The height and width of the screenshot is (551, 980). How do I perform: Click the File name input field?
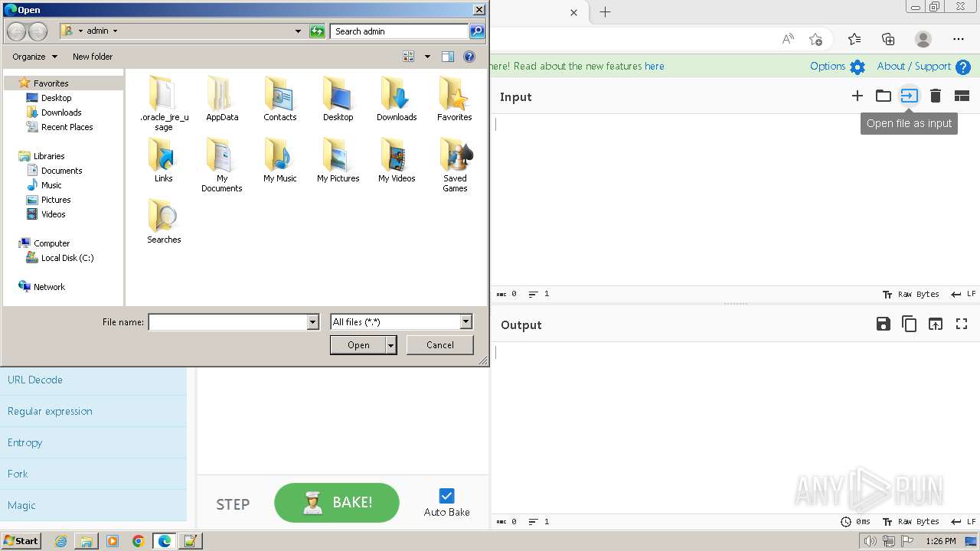click(227, 322)
